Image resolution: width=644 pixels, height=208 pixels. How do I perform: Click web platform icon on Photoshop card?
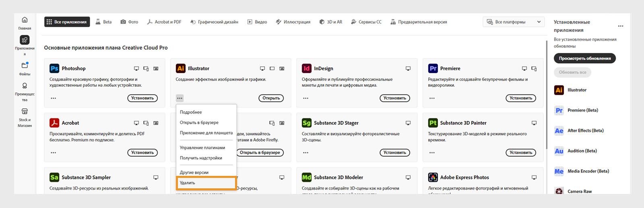tap(156, 69)
